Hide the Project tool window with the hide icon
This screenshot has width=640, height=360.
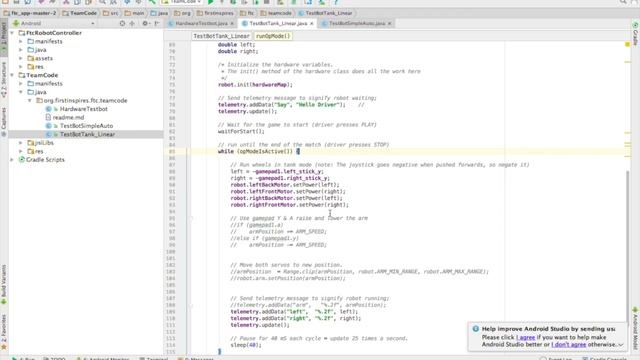tap(157, 24)
